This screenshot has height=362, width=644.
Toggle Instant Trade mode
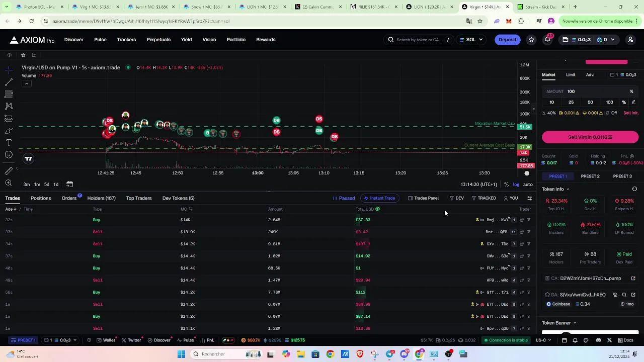[x=379, y=198]
